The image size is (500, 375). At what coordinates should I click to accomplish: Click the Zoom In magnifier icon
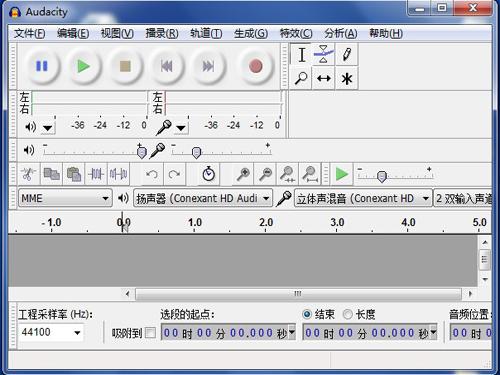pyautogui.click(x=243, y=174)
